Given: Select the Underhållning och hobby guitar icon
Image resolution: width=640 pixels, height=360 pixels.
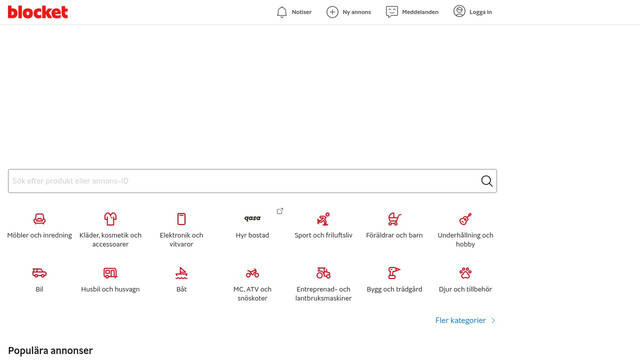Looking at the screenshot, I should coord(465,219).
